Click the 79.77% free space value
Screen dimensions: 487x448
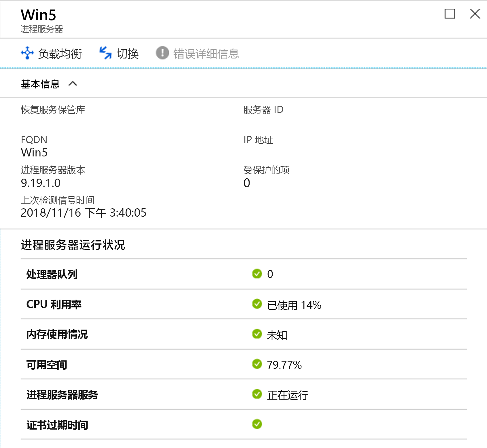click(284, 365)
